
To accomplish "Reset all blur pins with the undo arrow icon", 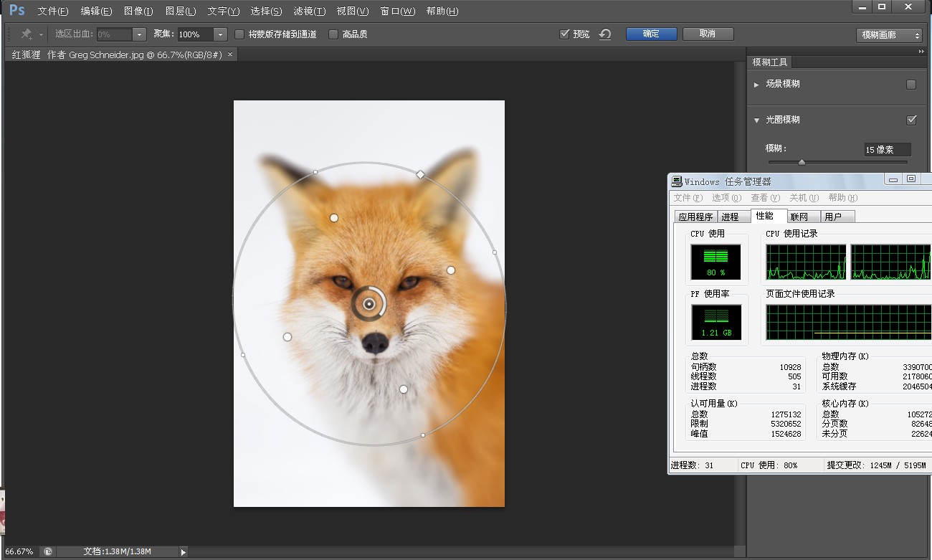I will [605, 34].
